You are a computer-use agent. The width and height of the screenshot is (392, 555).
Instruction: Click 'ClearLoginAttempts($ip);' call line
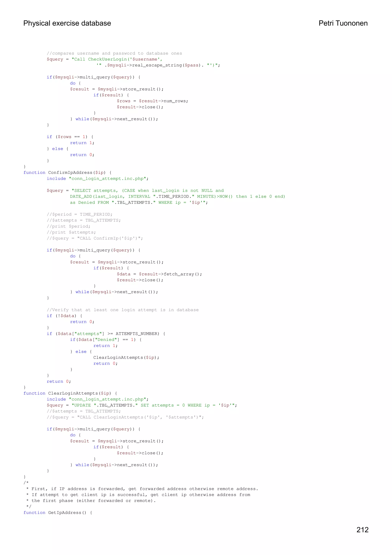[126, 358]
